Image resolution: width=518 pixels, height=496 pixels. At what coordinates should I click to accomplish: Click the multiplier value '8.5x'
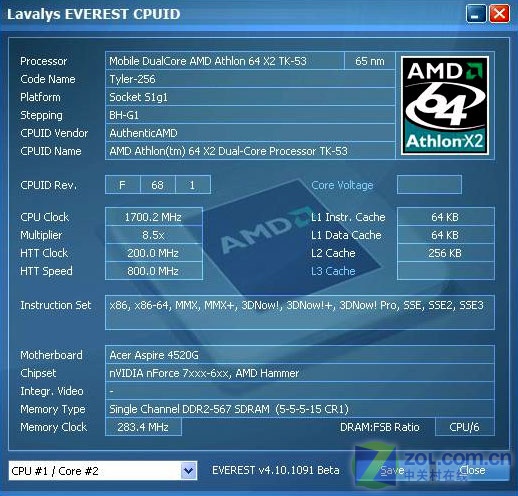tap(153, 235)
